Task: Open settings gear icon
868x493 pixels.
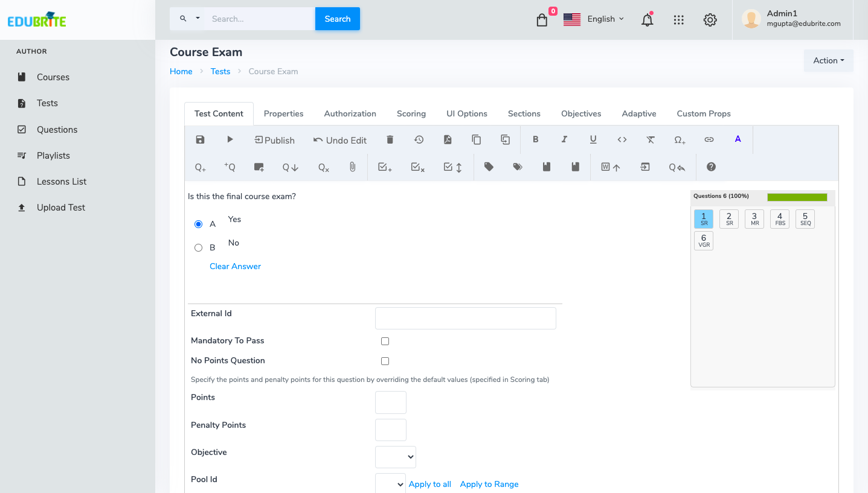Action: click(710, 20)
